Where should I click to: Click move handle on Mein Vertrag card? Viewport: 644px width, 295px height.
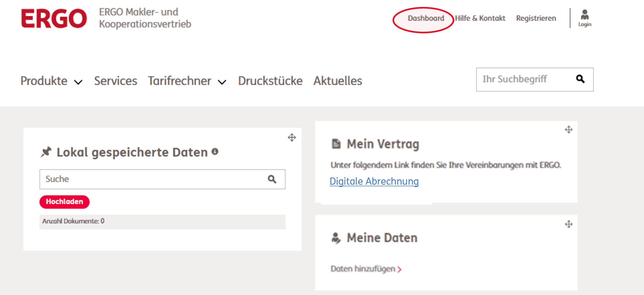tap(569, 130)
